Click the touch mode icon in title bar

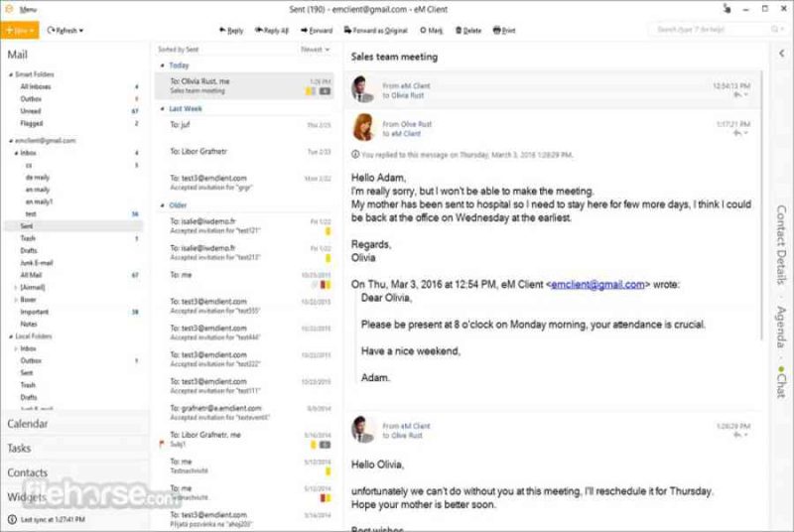pyautogui.click(x=727, y=9)
